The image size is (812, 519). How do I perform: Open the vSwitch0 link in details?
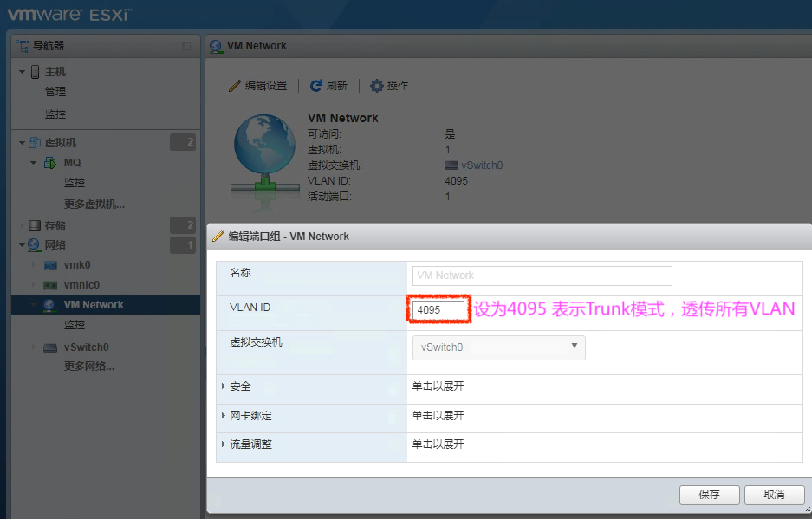482,165
